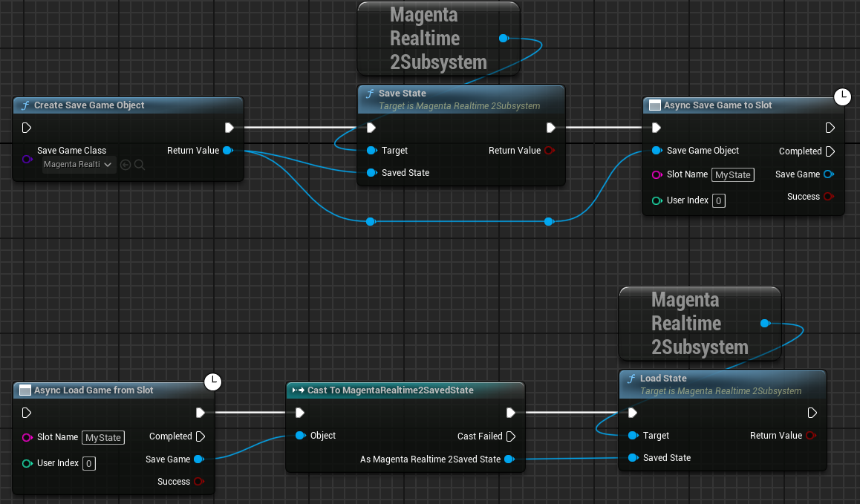The width and height of the screenshot is (860, 504).
Task: Click Async Save node Success boolean pin
Action: pyautogui.click(x=828, y=197)
